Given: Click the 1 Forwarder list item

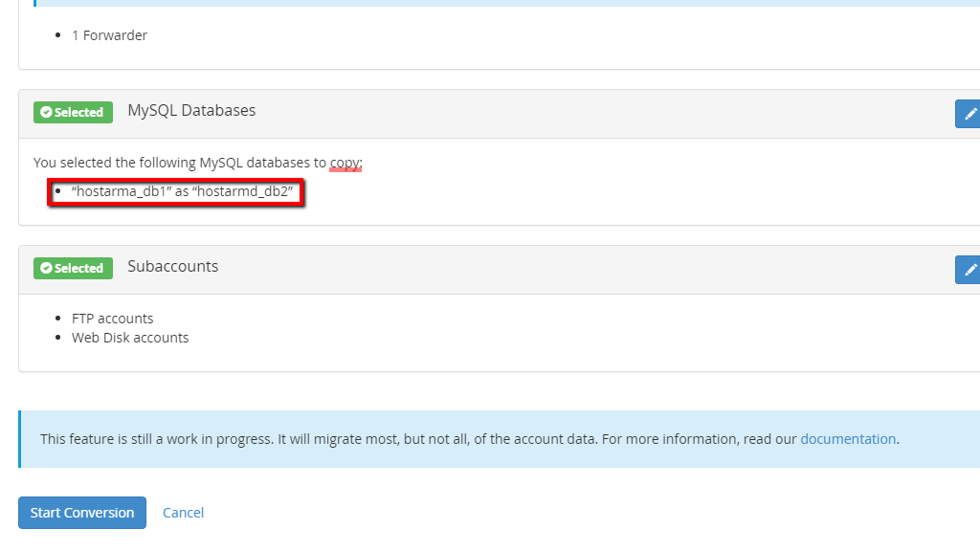Looking at the screenshot, I should (x=109, y=35).
